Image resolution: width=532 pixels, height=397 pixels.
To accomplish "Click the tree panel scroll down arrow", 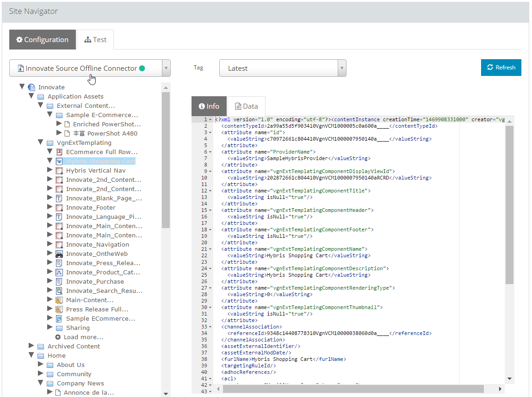I will (166, 394).
